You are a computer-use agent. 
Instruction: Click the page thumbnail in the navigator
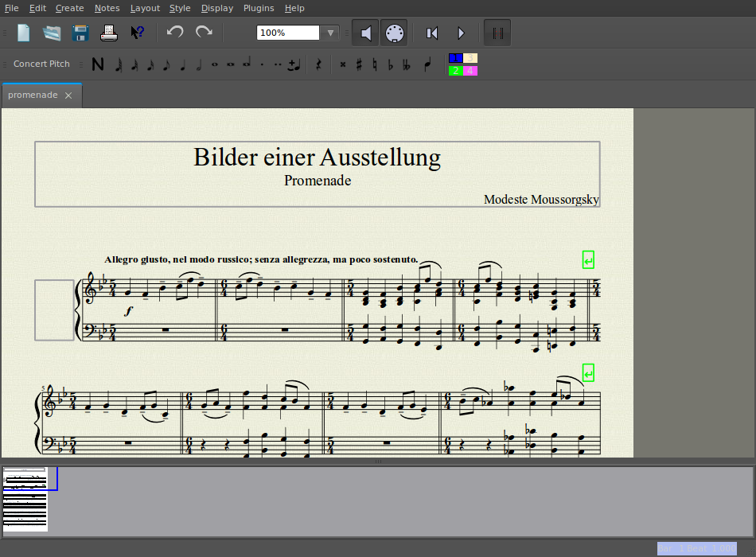tap(25, 499)
